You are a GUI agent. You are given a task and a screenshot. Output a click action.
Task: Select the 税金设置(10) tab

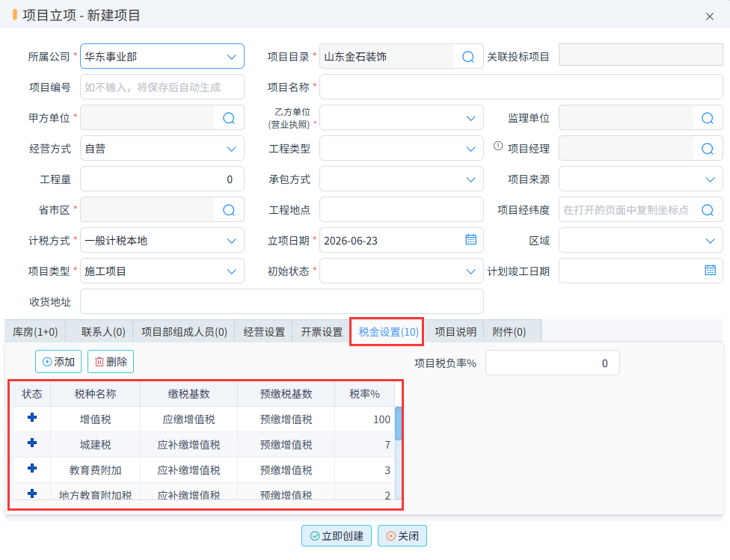(x=388, y=331)
